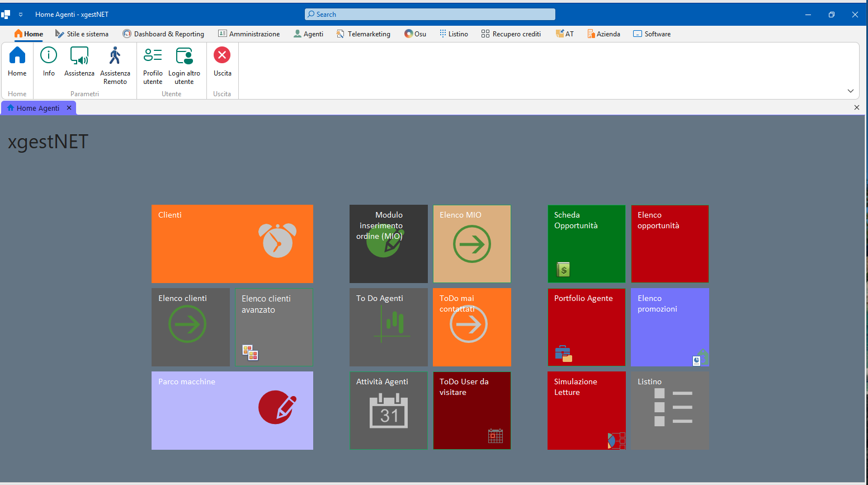The width and height of the screenshot is (868, 485).
Task: Open the Azienda ribbon tab
Action: click(x=603, y=34)
